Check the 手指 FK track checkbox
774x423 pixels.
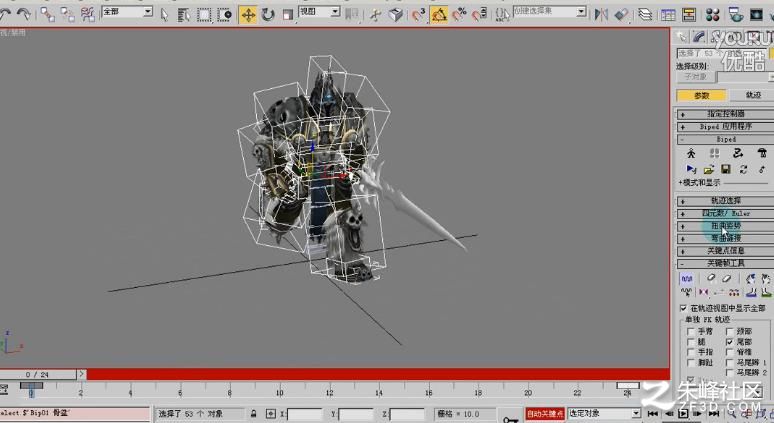[691, 352]
